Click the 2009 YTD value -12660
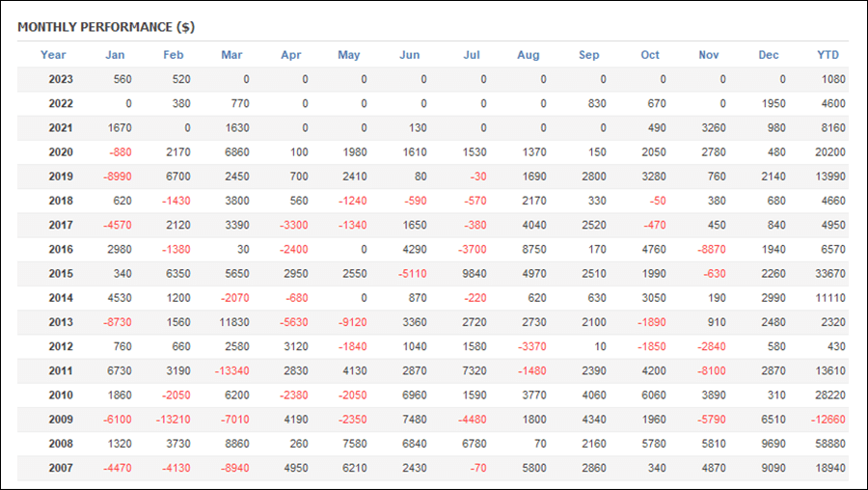This screenshot has height=490, width=868. (828, 420)
